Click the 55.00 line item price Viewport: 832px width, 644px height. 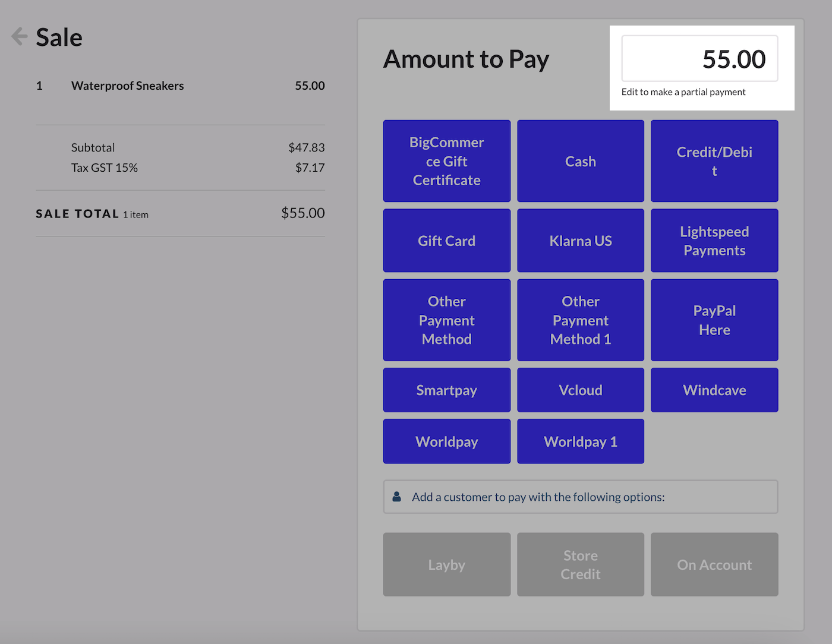310,86
